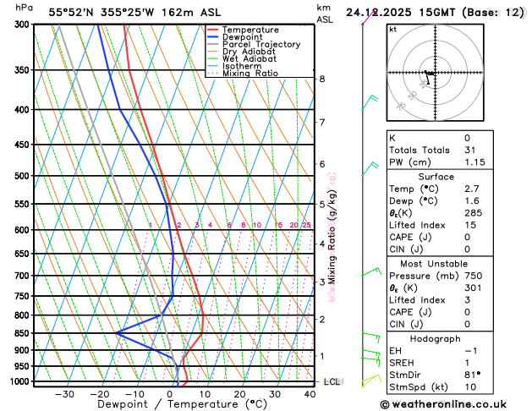This screenshot has height=411, width=532.
Task: Click the Wet Adiabat legend entry
Action: [242, 58]
